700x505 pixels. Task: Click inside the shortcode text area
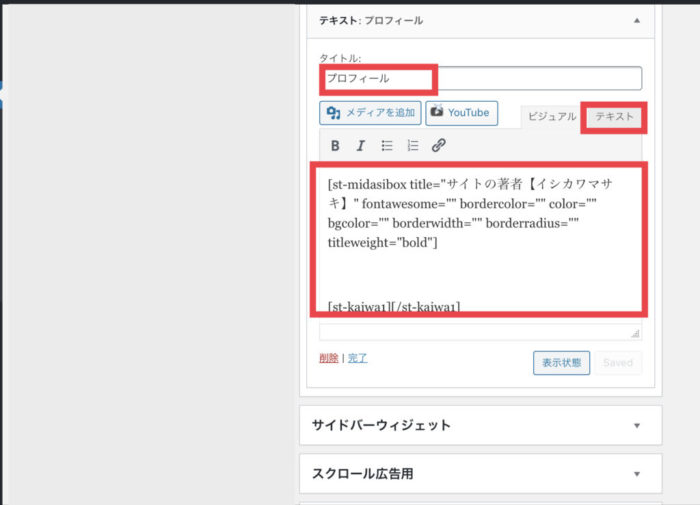coord(480,241)
